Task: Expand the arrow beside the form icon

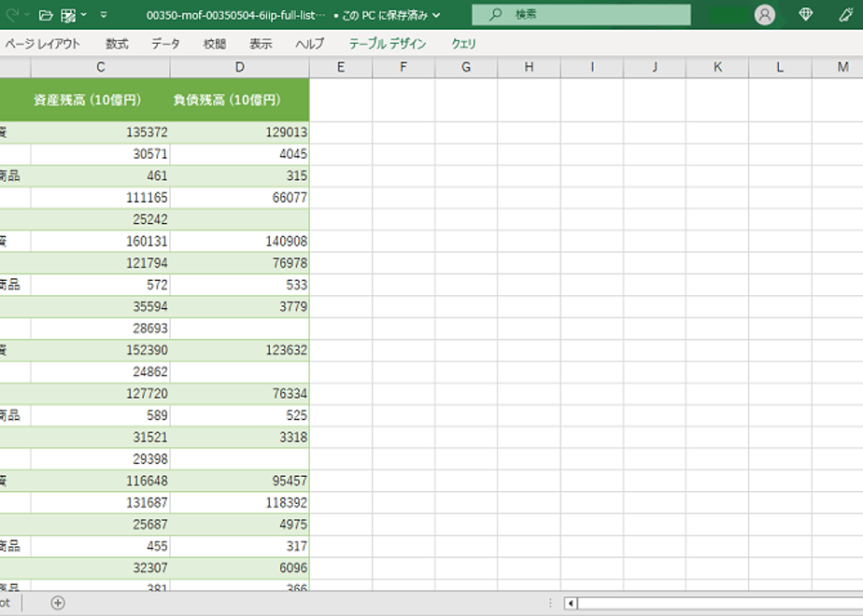Action: click(x=84, y=15)
